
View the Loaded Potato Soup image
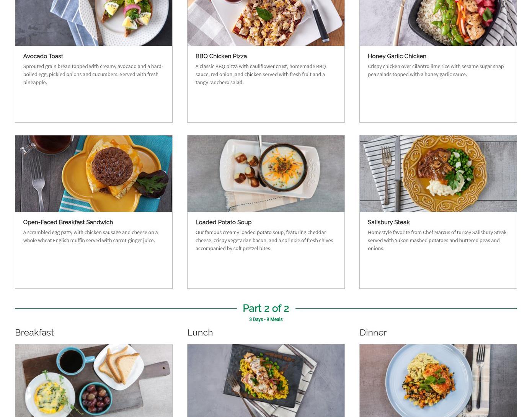[266, 174]
